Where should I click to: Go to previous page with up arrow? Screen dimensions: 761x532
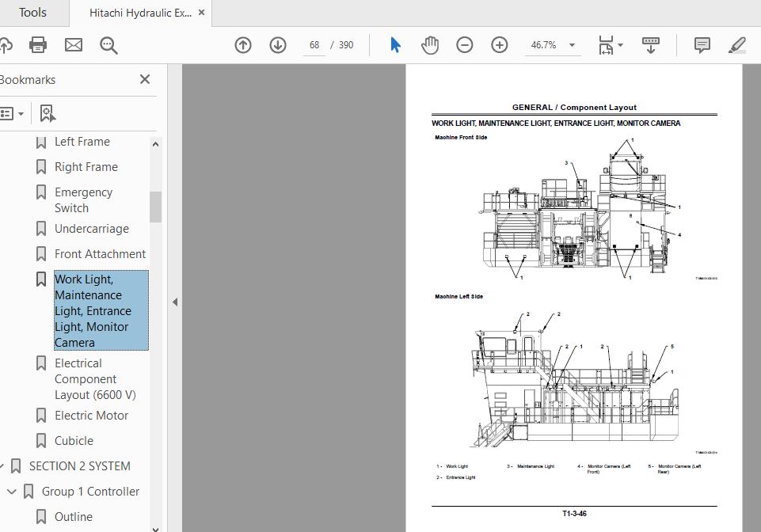tap(243, 45)
